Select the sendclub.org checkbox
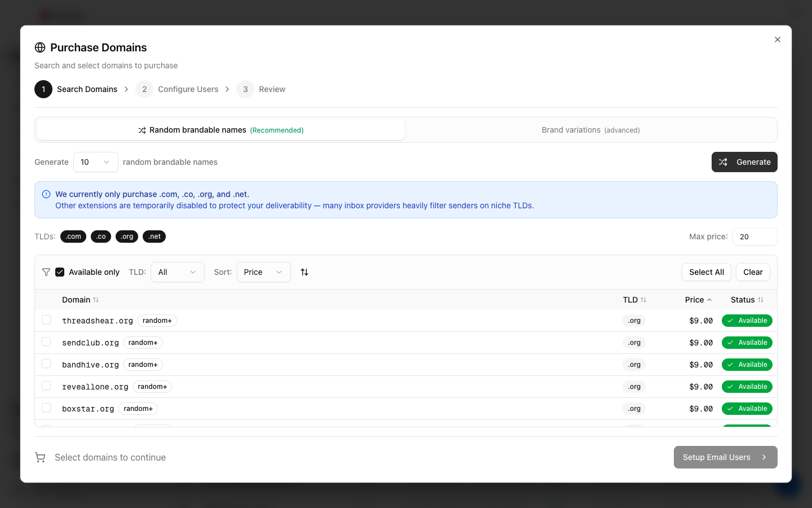This screenshot has height=508, width=812. [46, 341]
